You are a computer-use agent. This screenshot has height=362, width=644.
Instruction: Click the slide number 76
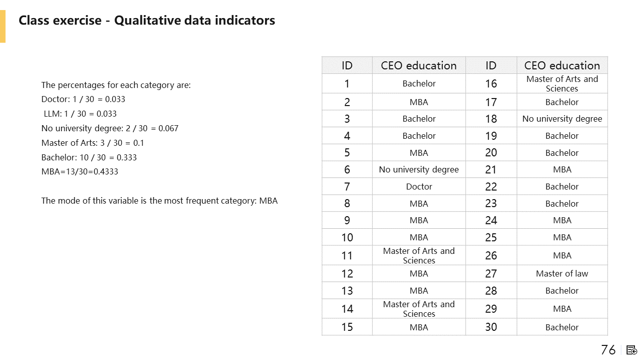coord(608,350)
